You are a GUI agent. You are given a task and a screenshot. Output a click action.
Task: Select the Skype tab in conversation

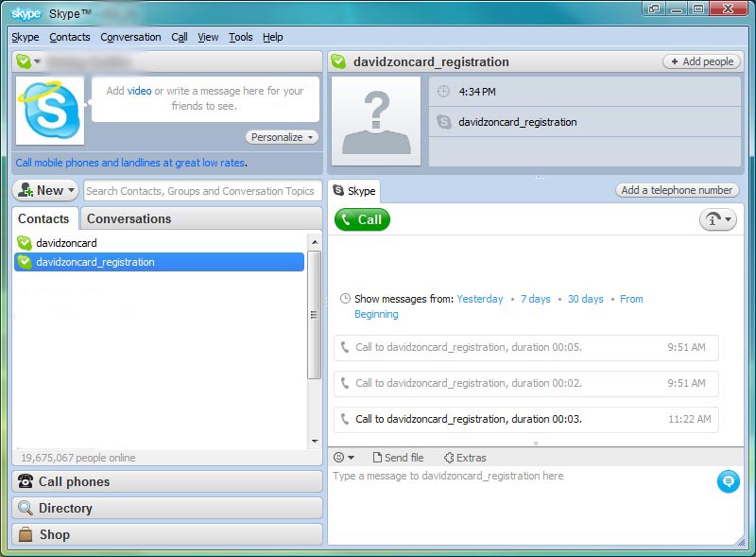(x=354, y=191)
